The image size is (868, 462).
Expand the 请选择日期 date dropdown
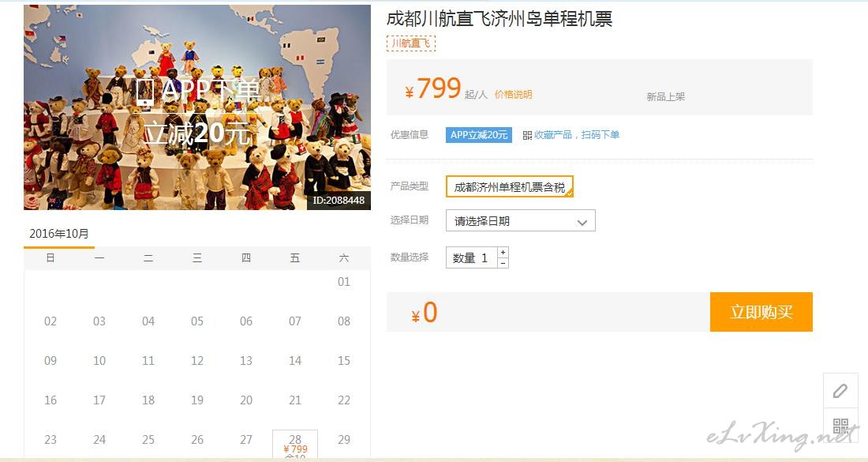(x=520, y=220)
